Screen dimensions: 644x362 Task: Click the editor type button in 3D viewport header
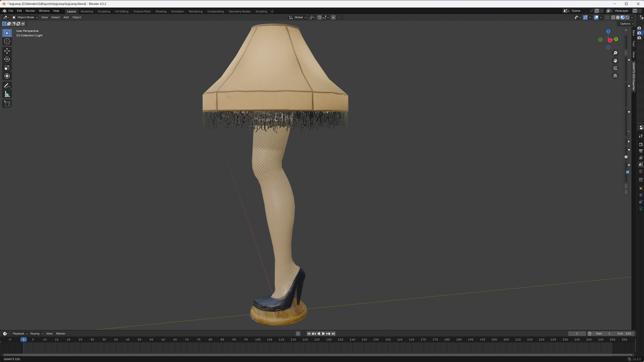pyautogui.click(x=6, y=17)
